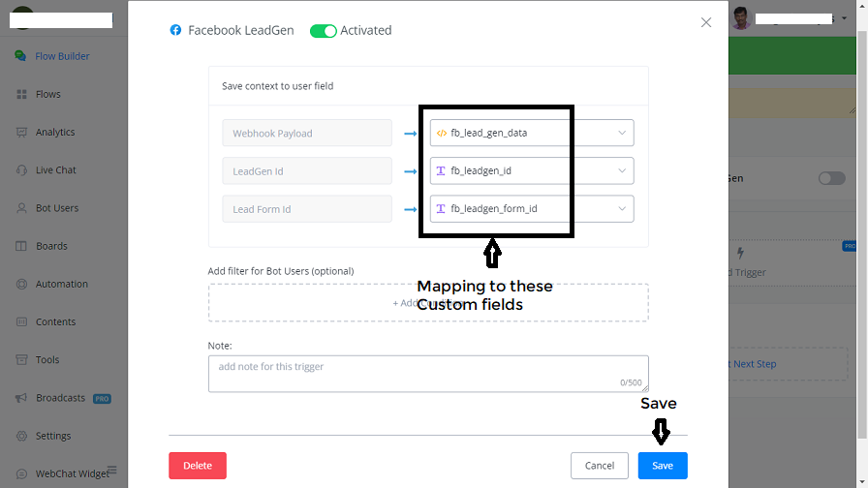This screenshot has height=488, width=868.
Task: Expand the fb_lead_gen_data field dropdown
Action: [622, 133]
